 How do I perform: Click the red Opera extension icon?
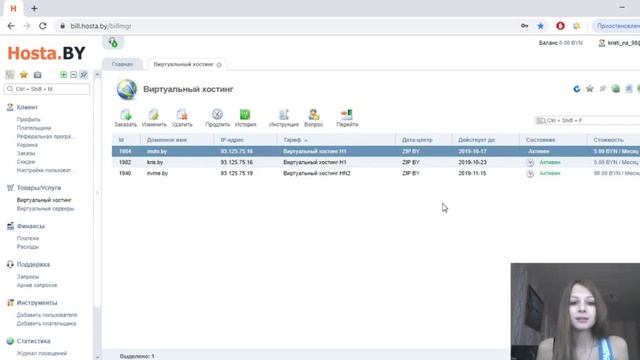pos(560,26)
